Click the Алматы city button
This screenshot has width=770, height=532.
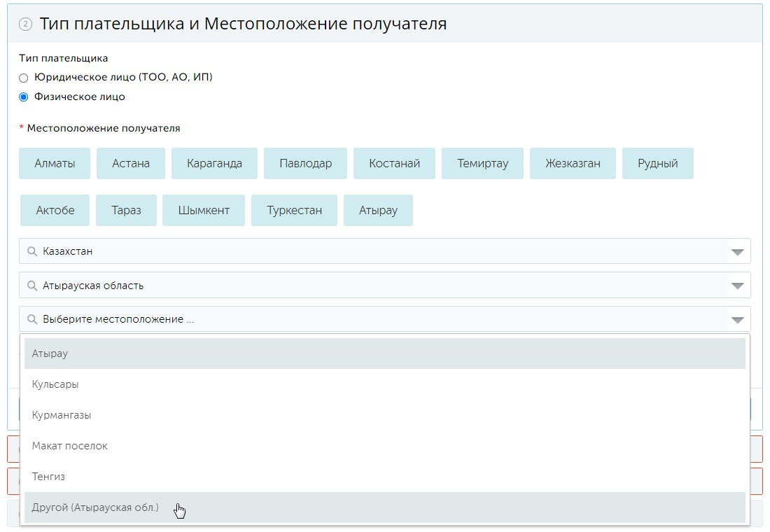(55, 164)
